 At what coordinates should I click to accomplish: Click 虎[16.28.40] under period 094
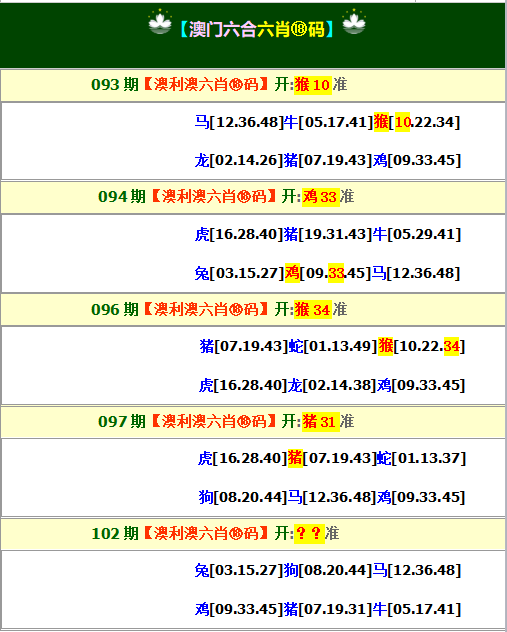(x=239, y=234)
